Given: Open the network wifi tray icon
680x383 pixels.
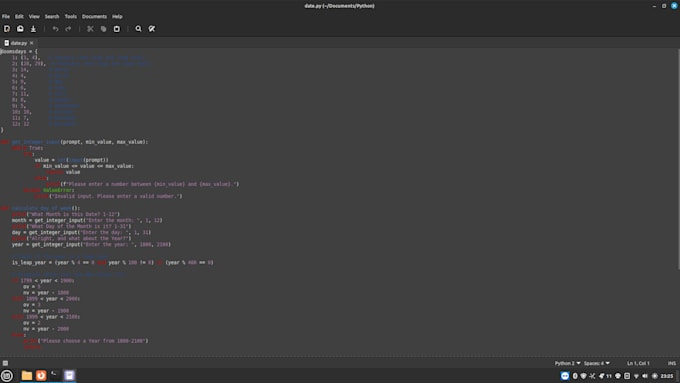Looking at the screenshot, I should [636, 376].
